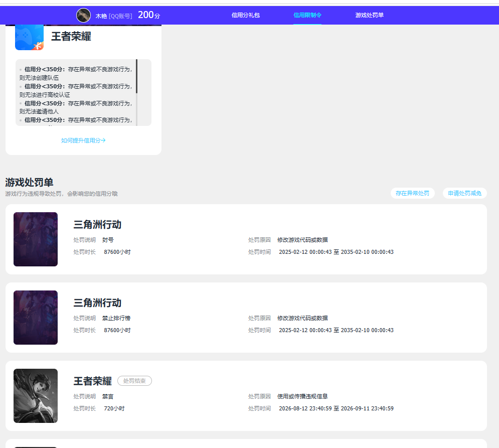The image size is (499, 448).
Task: Click the [QQ账号] label
Action: (x=120, y=16)
